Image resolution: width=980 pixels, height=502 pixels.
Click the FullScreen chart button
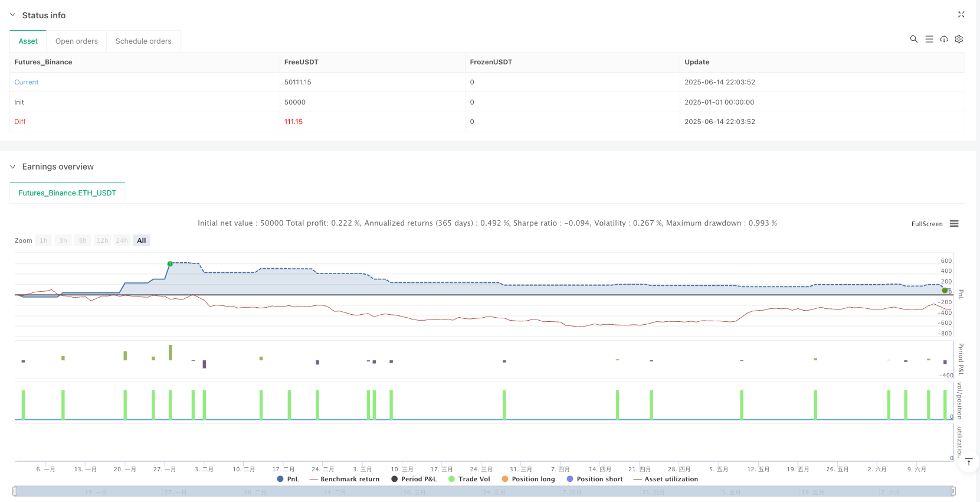pos(926,224)
